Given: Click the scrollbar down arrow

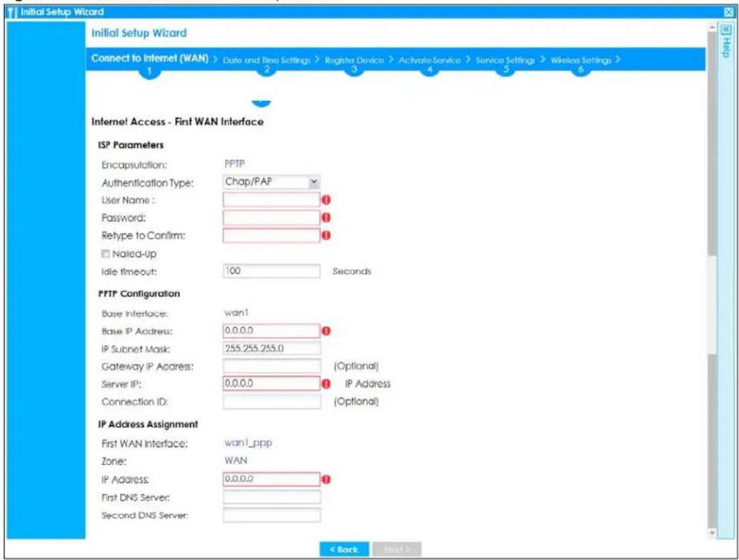Looking at the screenshot, I should [x=712, y=533].
